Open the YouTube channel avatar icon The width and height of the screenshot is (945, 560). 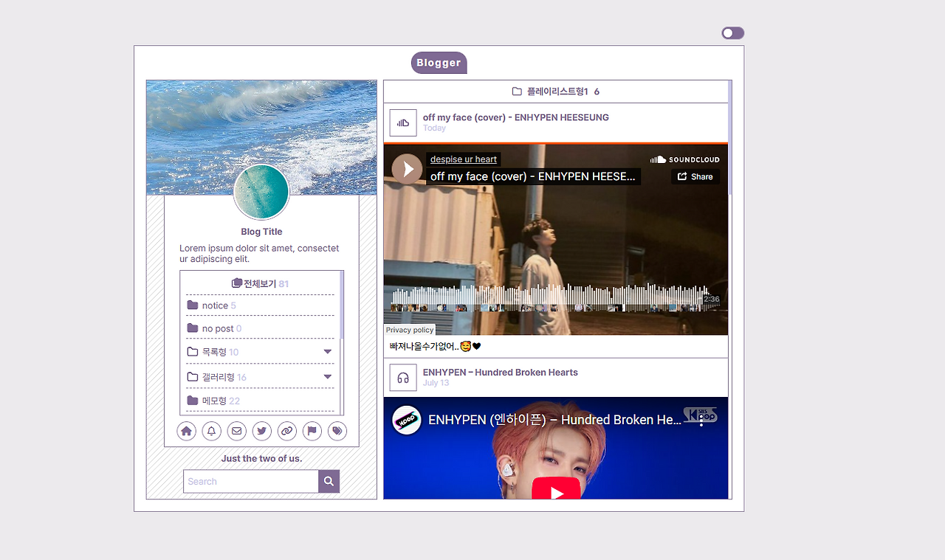407,420
